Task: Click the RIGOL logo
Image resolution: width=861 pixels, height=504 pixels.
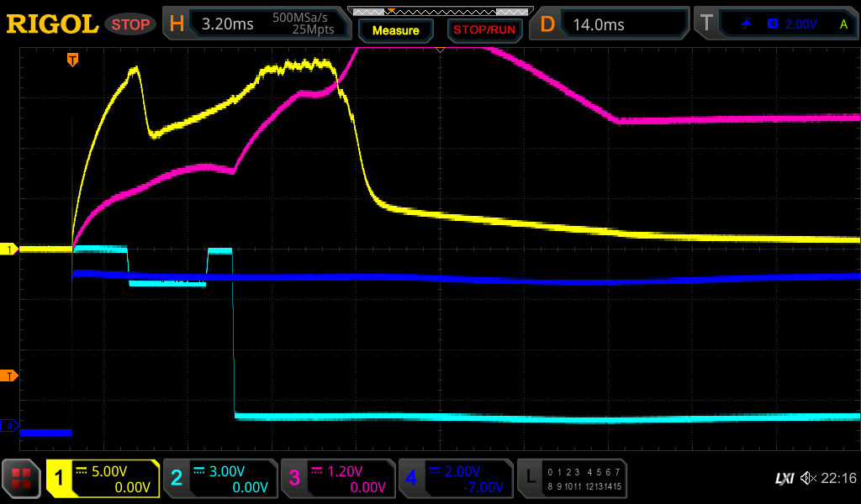Action: tap(52, 24)
